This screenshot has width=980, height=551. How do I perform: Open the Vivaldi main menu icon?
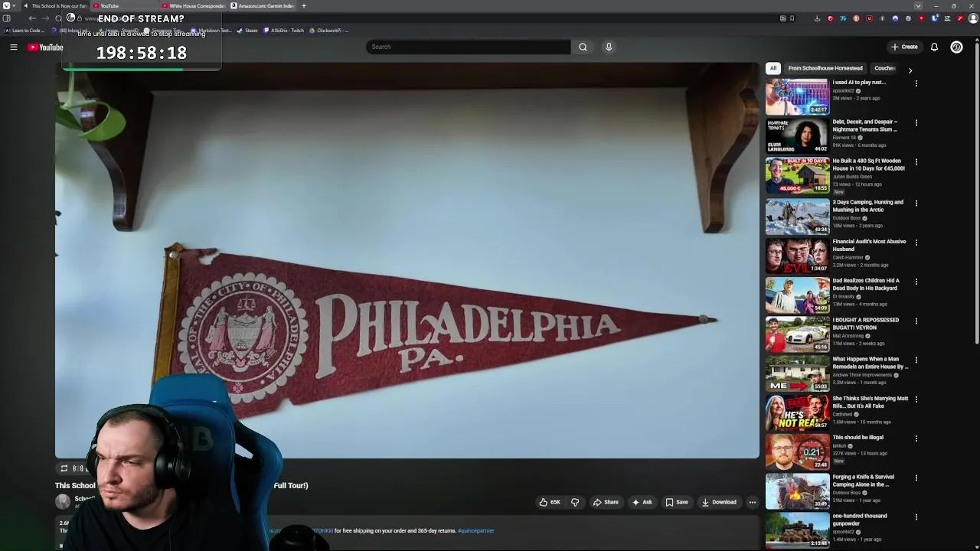click(x=6, y=6)
